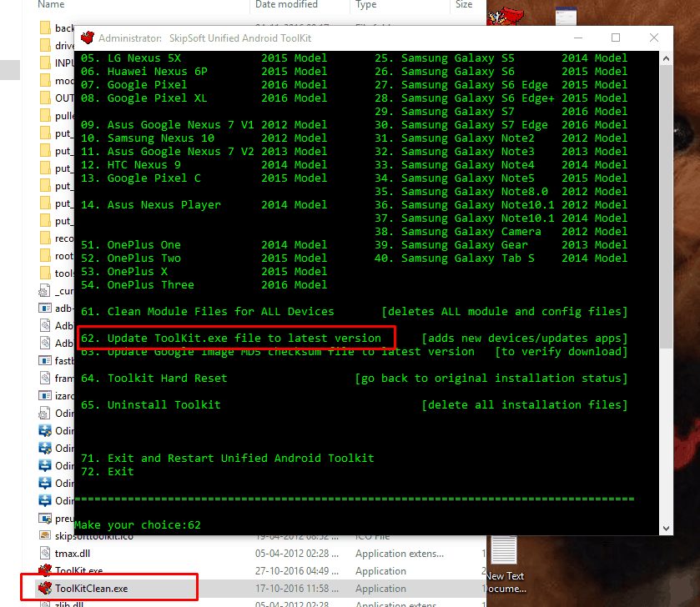Click the '29. Samsung Galaxy S7' entry
Screen dimensions: 700x607
click(x=445, y=112)
